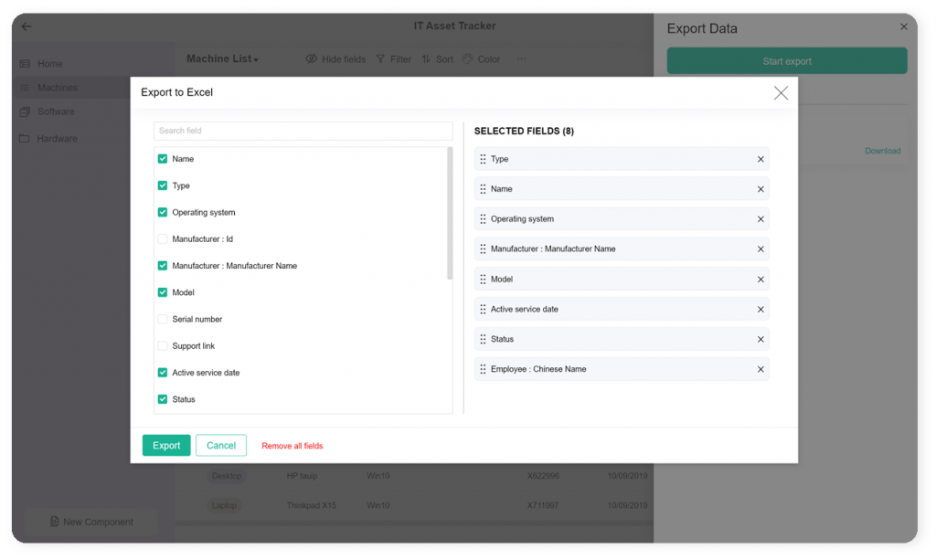Open the more options ellipsis menu

pos(521,58)
